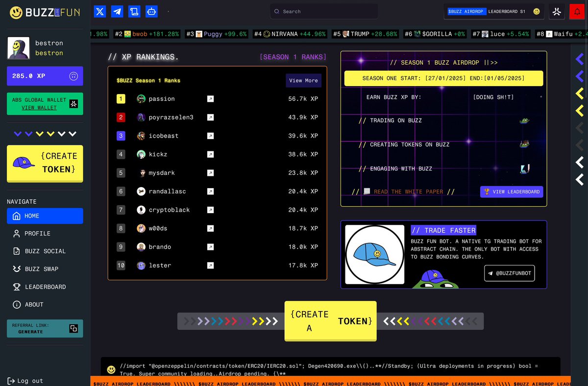588x386 pixels.
Task: Open brando's external link arrow
Action: coord(210,247)
